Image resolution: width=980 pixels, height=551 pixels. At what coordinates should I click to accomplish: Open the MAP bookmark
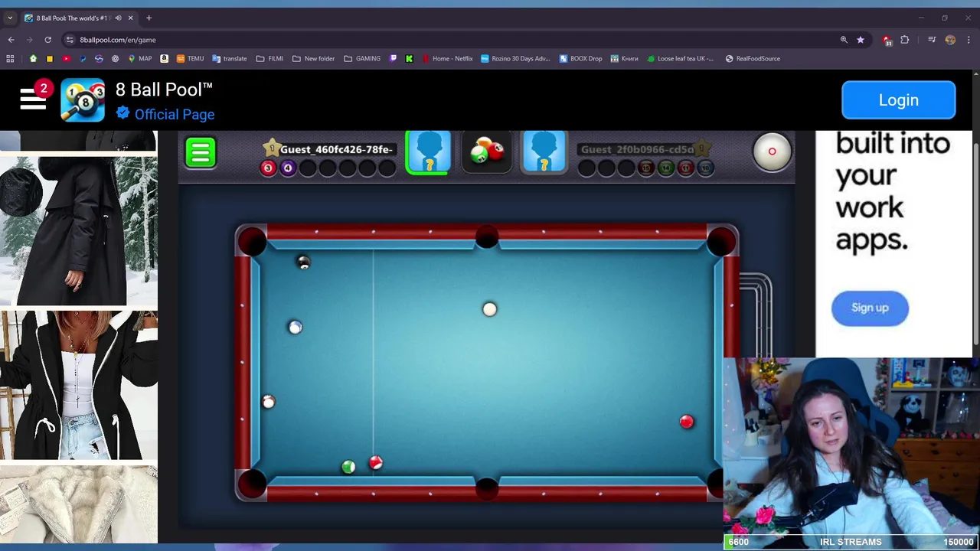pos(139,58)
